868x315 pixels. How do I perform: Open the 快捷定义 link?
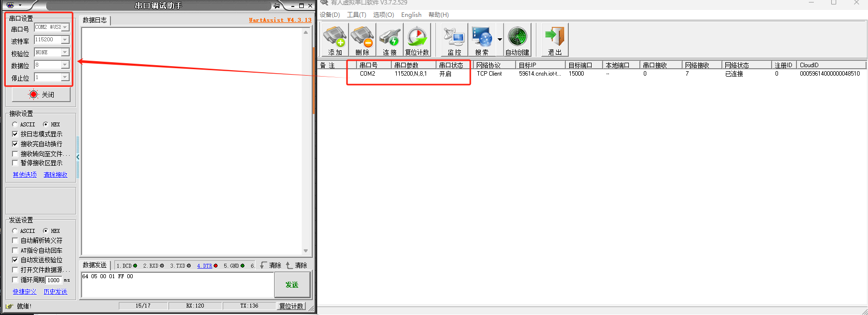(x=24, y=292)
